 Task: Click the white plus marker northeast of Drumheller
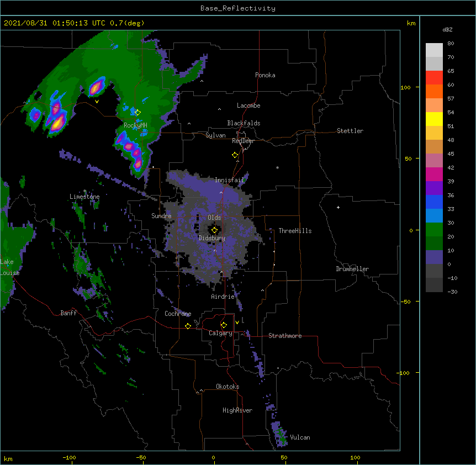coord(338,207)
